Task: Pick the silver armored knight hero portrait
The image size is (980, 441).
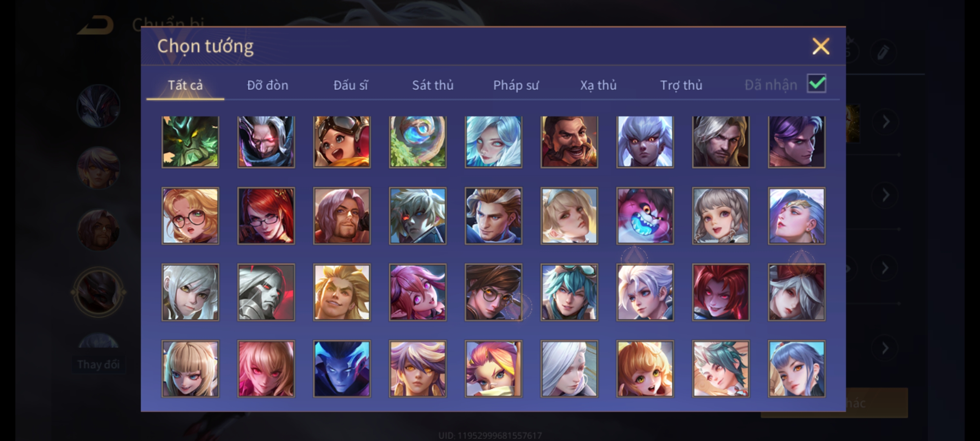Action: click(266, 292)
